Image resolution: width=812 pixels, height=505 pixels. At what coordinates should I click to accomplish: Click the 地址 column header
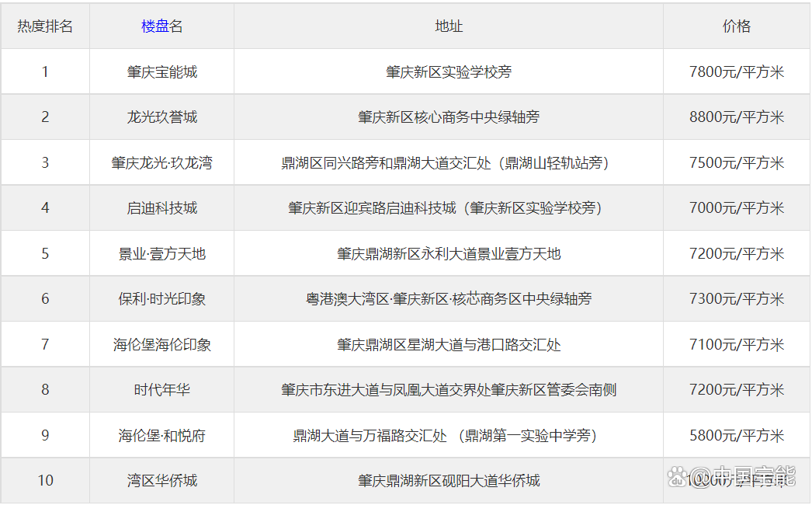tap(449, 26)
